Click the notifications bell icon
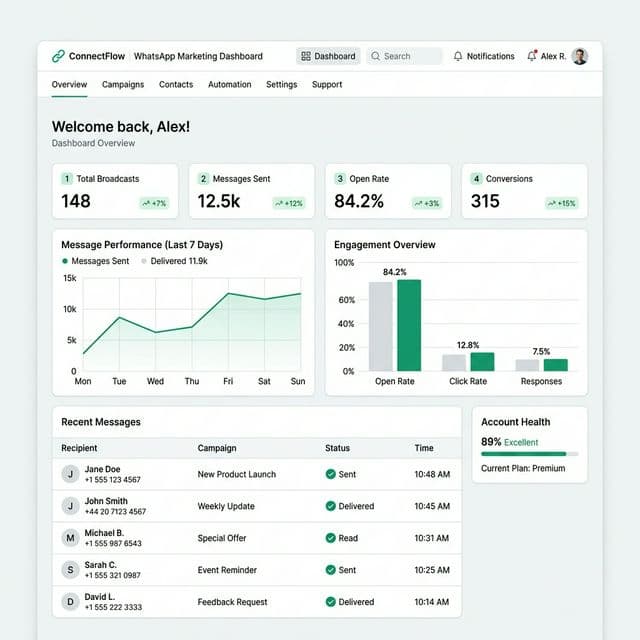This screenshot has width=640, height=640. [x=458, y=56]
